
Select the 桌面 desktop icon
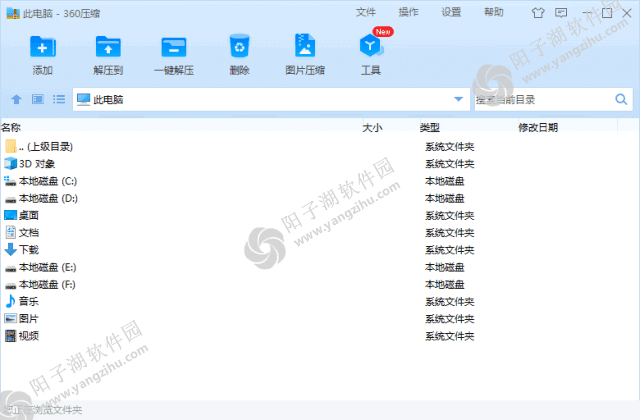pyautogui.click(x=10, y=215)
